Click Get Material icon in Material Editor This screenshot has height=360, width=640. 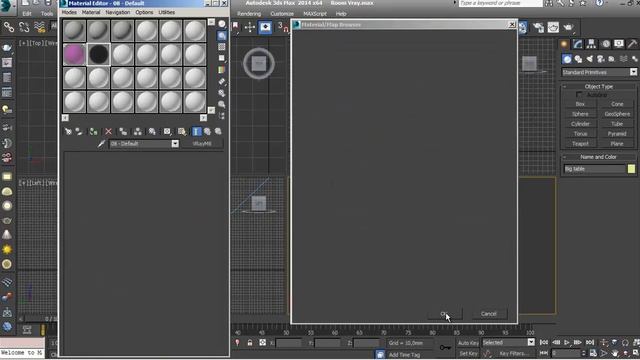68,131
